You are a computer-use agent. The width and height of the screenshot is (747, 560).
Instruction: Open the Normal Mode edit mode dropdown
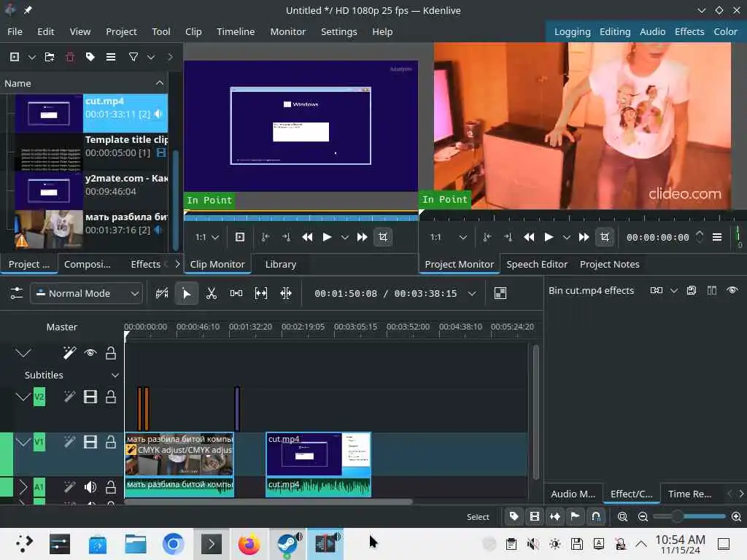86,293
